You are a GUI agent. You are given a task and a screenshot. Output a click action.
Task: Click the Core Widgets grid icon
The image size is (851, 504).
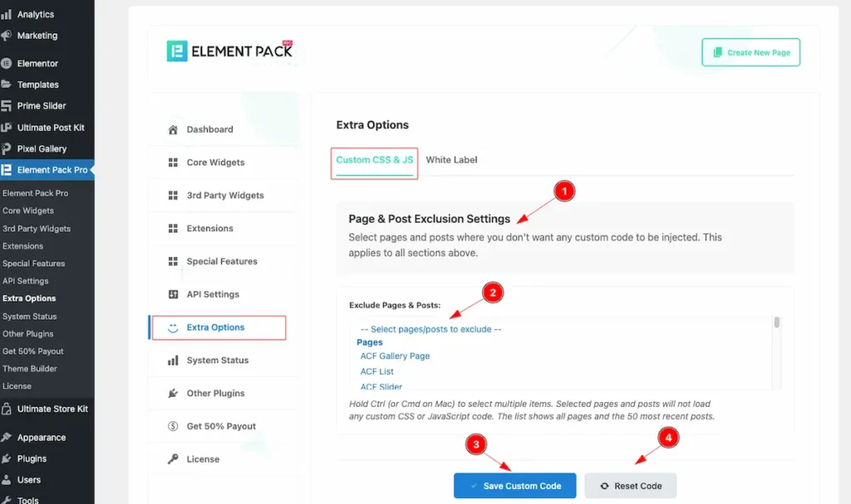pos(173,163)
